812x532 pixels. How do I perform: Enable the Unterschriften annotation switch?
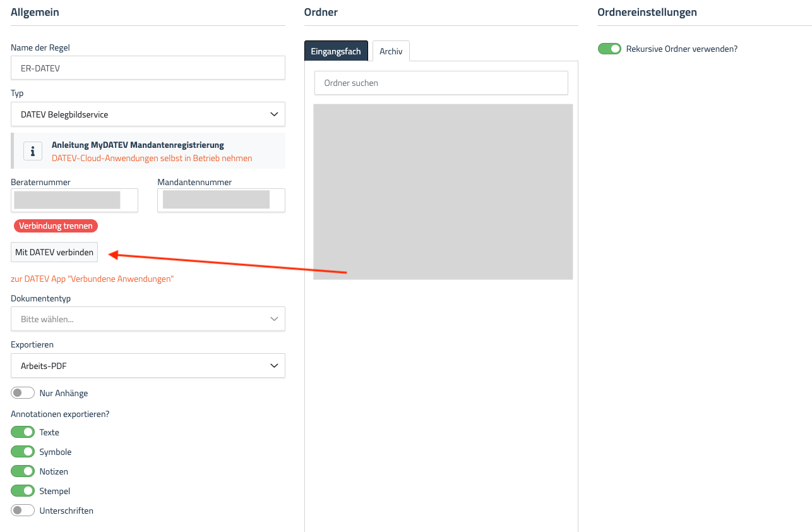point(23,511)
